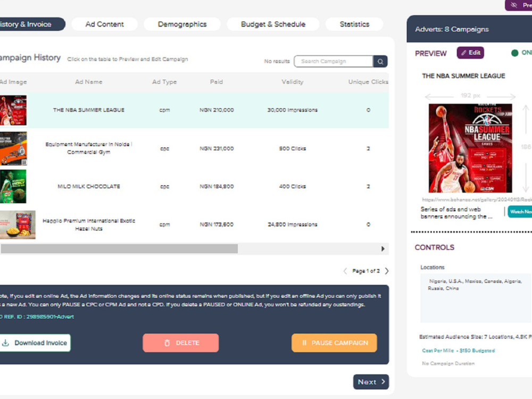The height and width of the screenshot is (399, 532).
Task: Switch to Budget & Schedule tab
Action: 273,24
